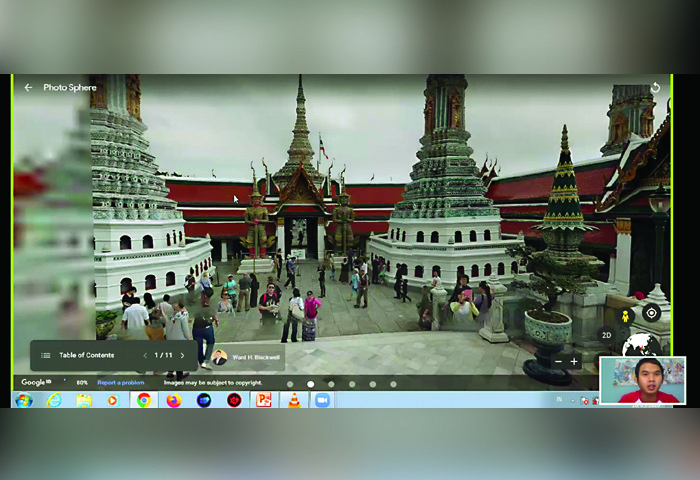The image size is (700, 480).
Task: Click the Windows Start button
Action: [x=23, y=400]
